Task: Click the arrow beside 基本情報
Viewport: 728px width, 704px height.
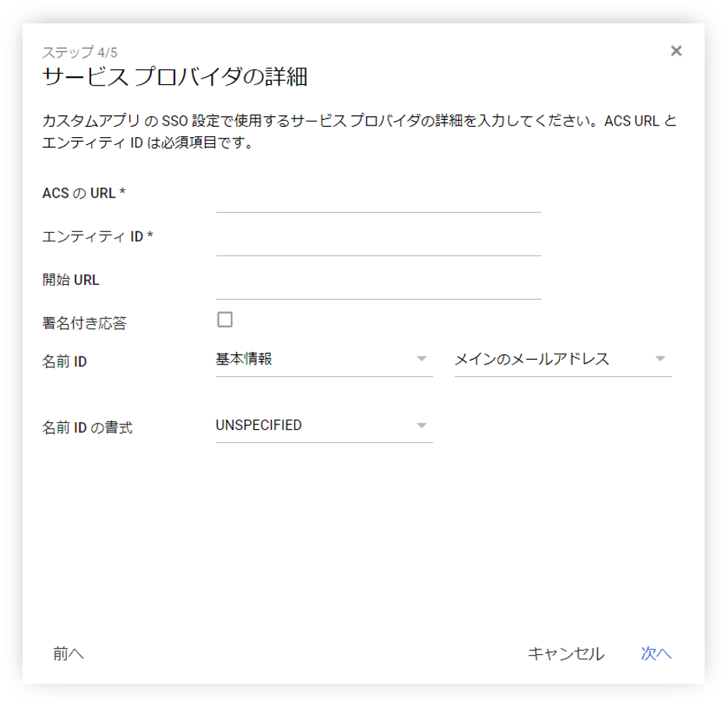Action: 421,359
